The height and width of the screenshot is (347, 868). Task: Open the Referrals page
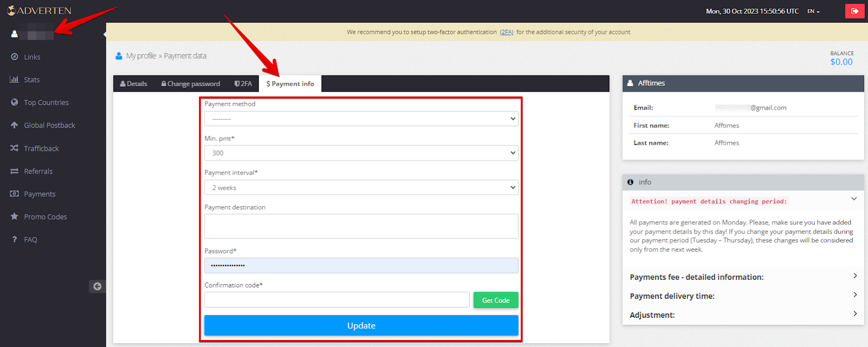[x=38, y=171]
